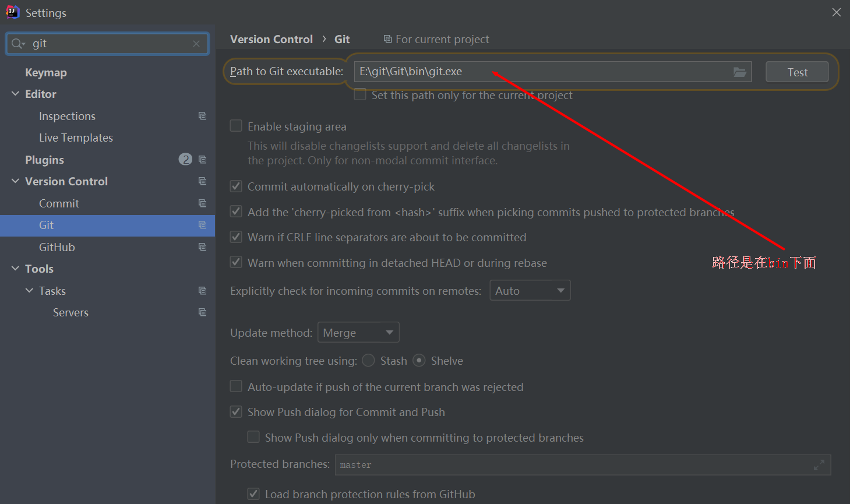
Task: Collapse the Tools tree node
Action: coord(15,269)
